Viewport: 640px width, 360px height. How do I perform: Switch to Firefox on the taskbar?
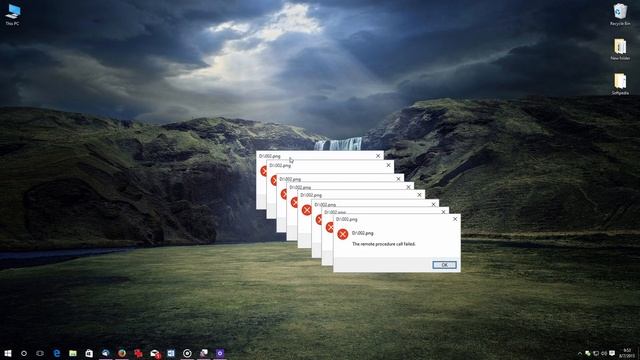pos(122,353)
